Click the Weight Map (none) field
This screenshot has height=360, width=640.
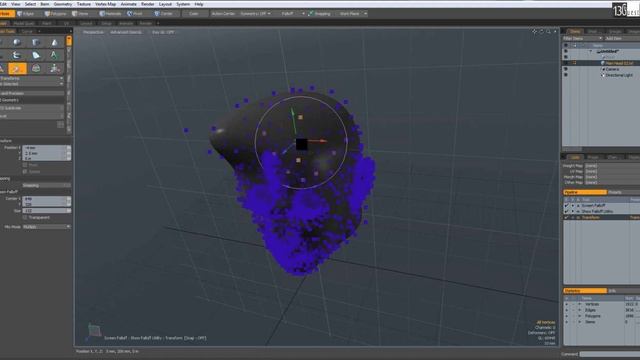pos(612,166)
